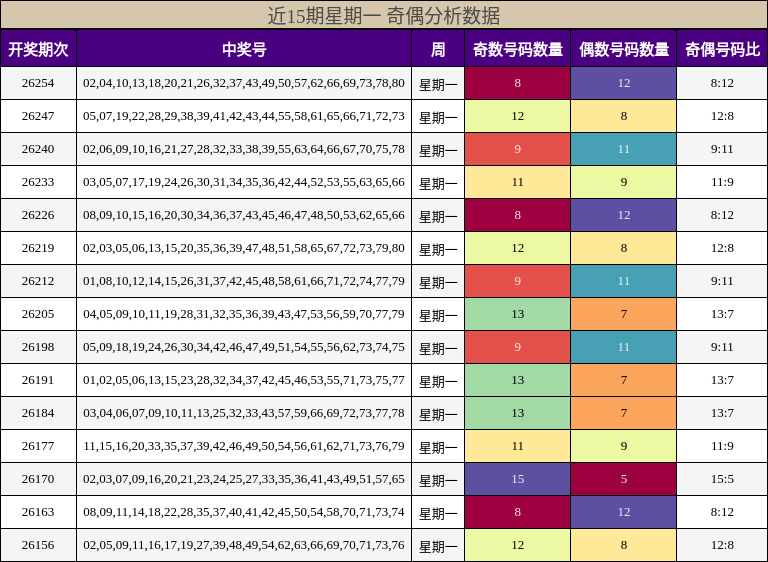Click winning numbers starting 05,09,18,19,24
768x562 pixels.
244,347
